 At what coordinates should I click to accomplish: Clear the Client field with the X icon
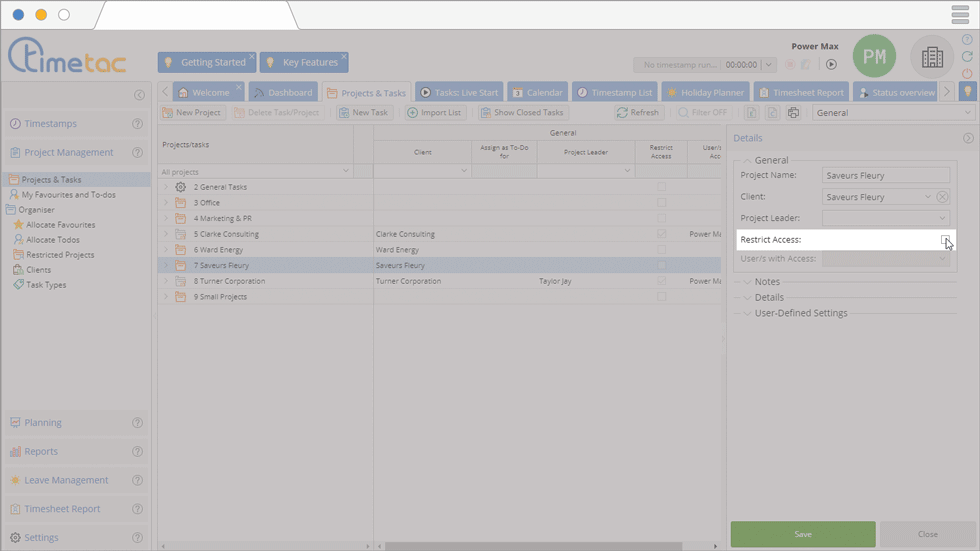click(x=942, y=197)
